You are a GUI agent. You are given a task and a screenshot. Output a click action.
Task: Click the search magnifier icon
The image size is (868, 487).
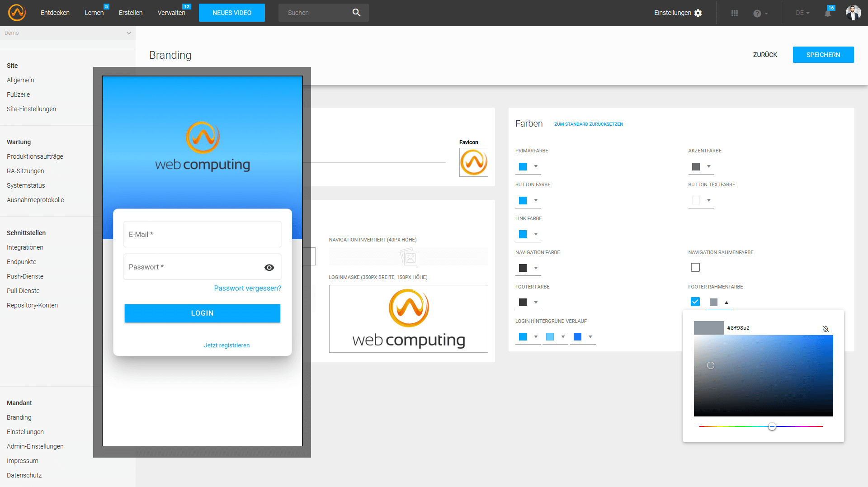pos(356,13)
